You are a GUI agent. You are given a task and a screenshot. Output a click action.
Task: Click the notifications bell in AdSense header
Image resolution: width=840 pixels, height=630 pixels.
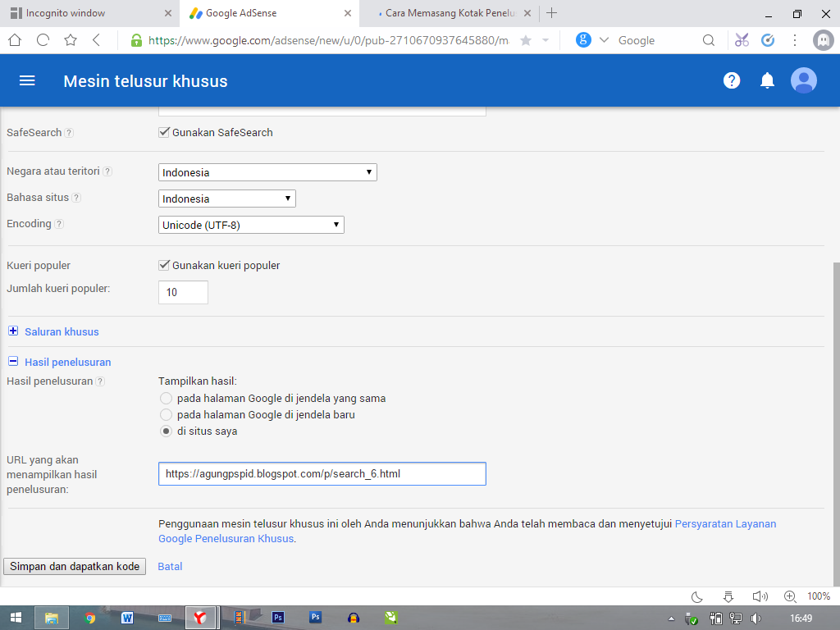tap(767, 80)
